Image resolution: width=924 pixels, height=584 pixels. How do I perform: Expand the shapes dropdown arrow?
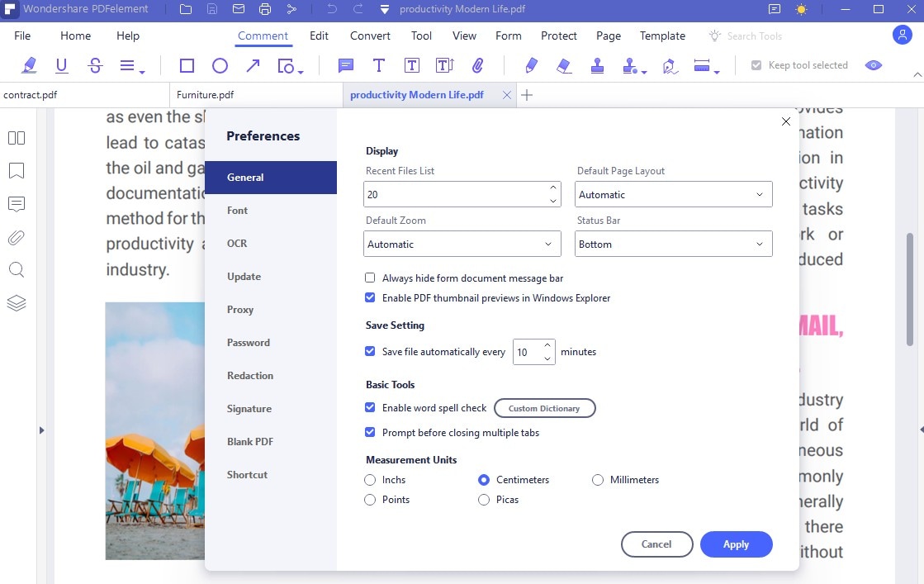pyautogui.click(x=301, y=71)
